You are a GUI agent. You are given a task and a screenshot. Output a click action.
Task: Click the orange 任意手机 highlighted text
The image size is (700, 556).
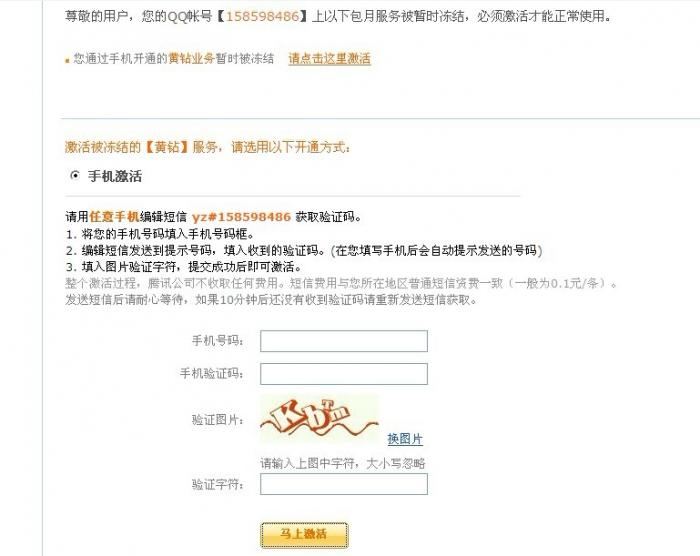coord(114,217)
